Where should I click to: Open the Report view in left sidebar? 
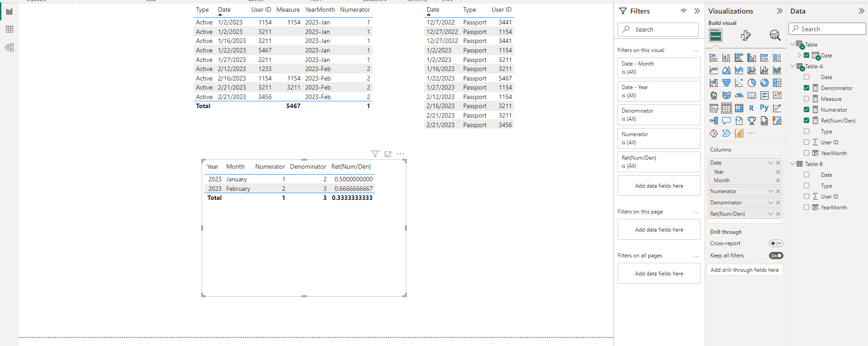pyautogui.click(x=9, y=11)
